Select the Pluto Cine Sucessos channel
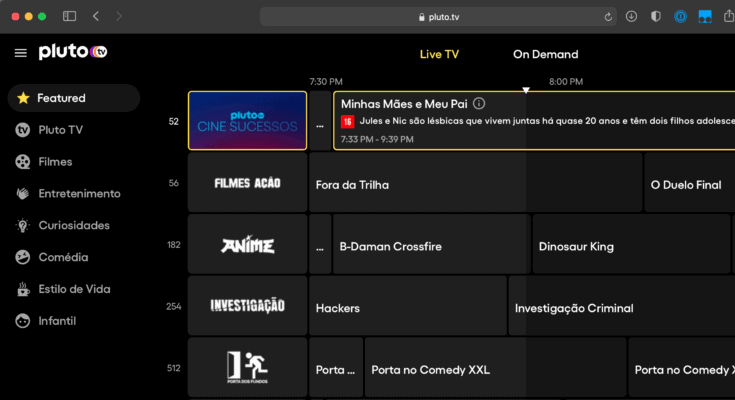Image resolution: width=735 pixels, height=400 pixels. click(x=248, y=121)
